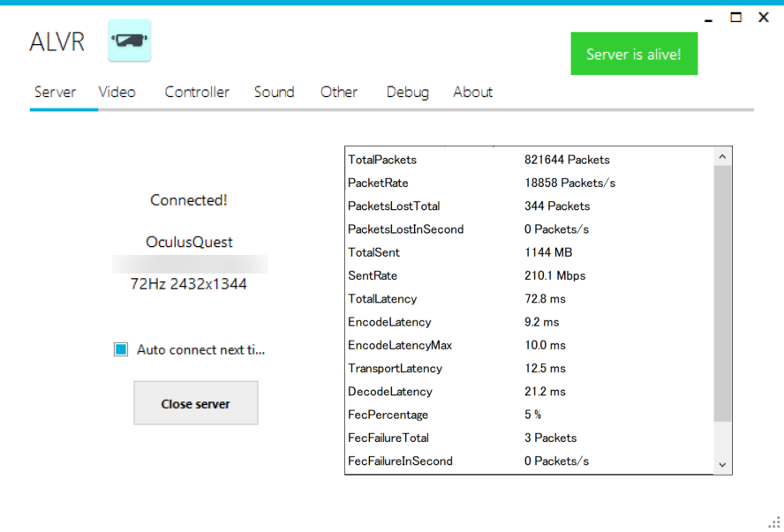Select the SentRate statistics row

coord(528,275)
